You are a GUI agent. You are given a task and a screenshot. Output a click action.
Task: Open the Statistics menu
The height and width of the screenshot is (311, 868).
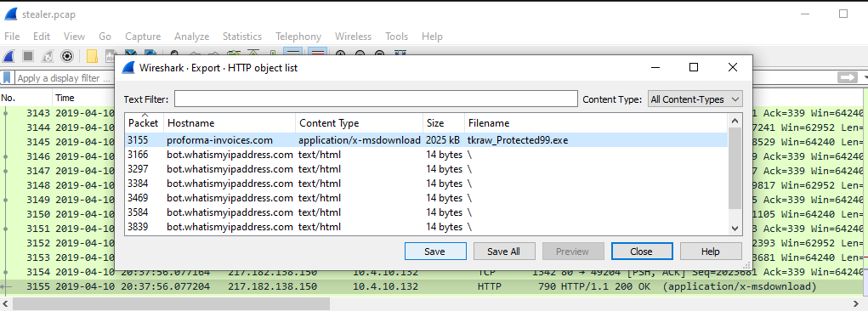tap(242, 37)
